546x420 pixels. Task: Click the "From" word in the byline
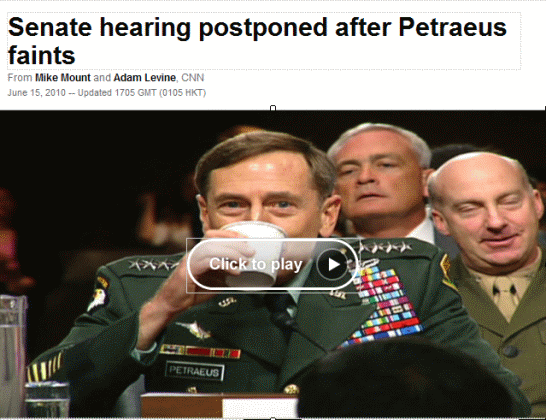coord(20,77)
